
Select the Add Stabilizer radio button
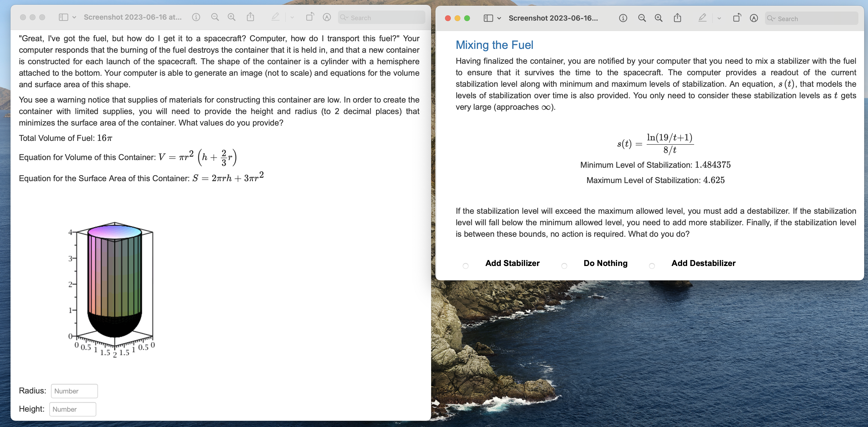click(466, 266)
